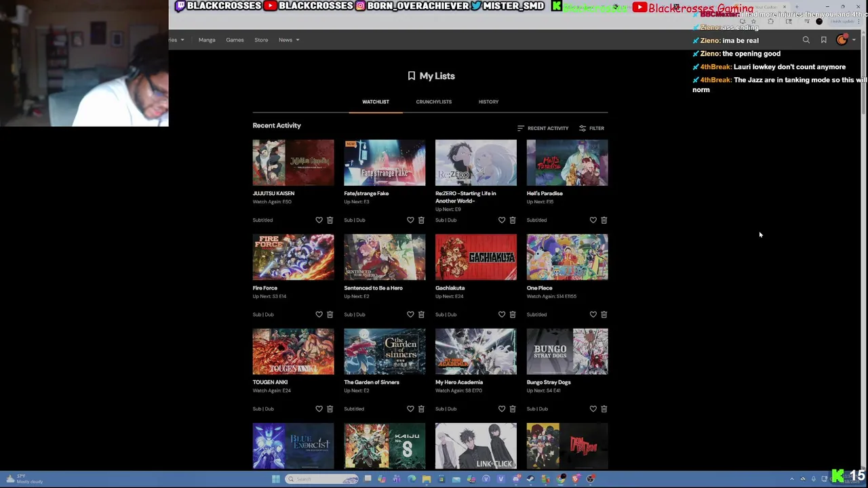Screen dimensions: 868x488
Task: Open the One Piece thumbnail
Action: [x=568, y=257]
